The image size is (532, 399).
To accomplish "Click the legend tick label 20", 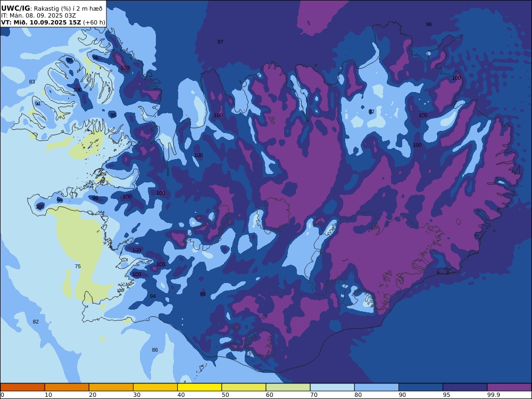I will [93, 395].
